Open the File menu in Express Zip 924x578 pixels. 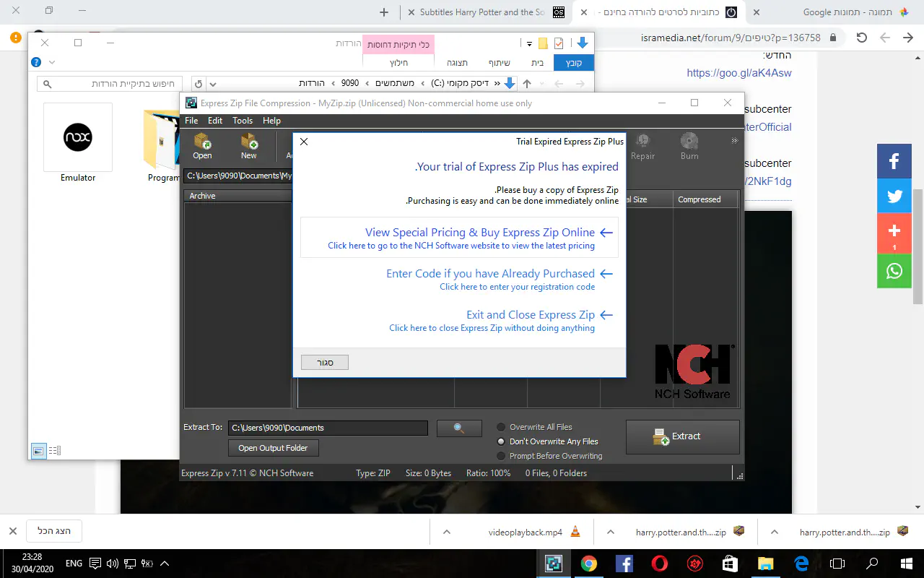(x=191, y=121)
